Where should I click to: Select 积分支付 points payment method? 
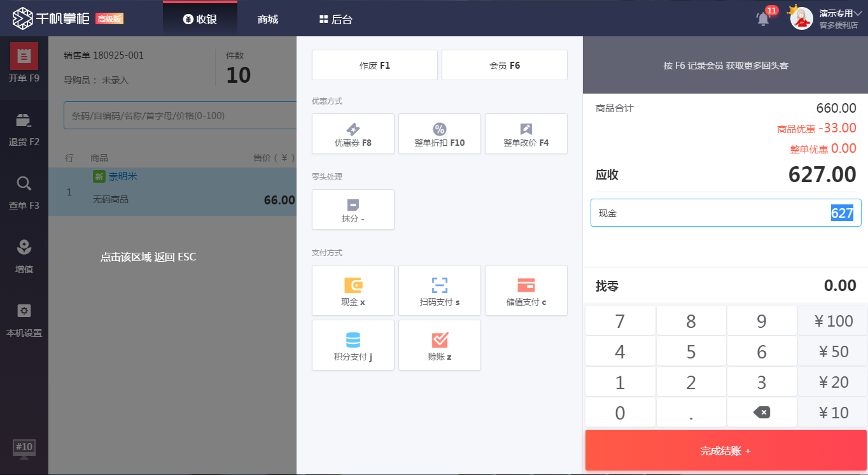point(353,345)
